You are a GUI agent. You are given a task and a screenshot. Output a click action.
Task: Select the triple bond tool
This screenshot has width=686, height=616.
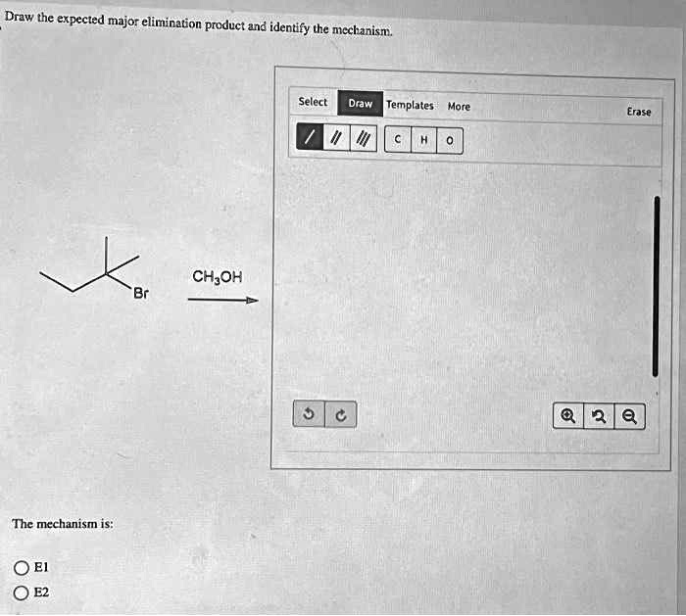tap(364, 139)
